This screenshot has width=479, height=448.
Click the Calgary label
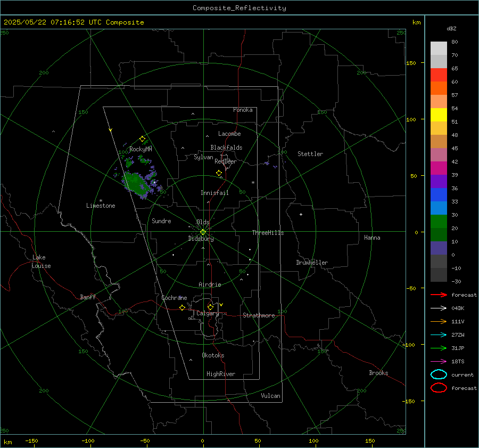coord(208,313)
